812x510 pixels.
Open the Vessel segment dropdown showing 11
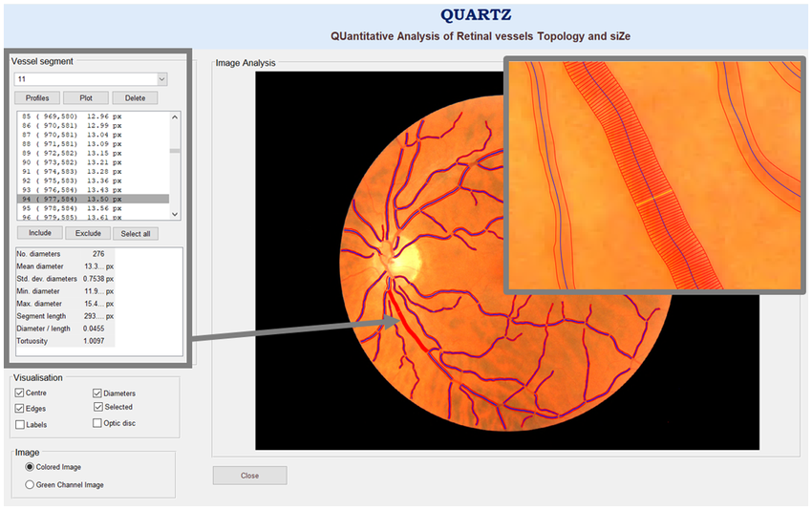pos(91,78)
